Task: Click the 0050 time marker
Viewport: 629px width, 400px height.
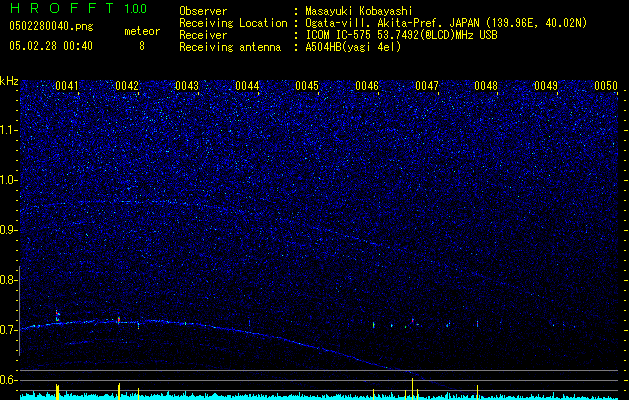Action: click(606, 86)
